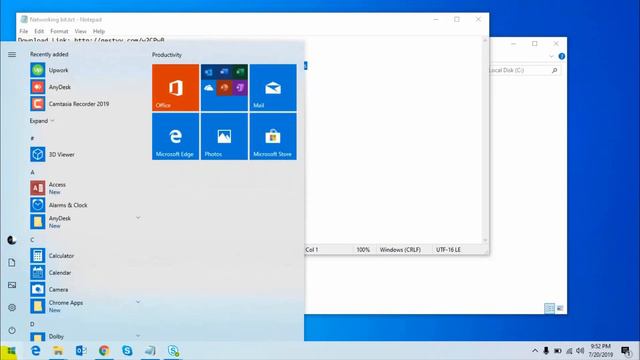
Task: Click the search icon in File Explorer
Action: pos(554,70)
